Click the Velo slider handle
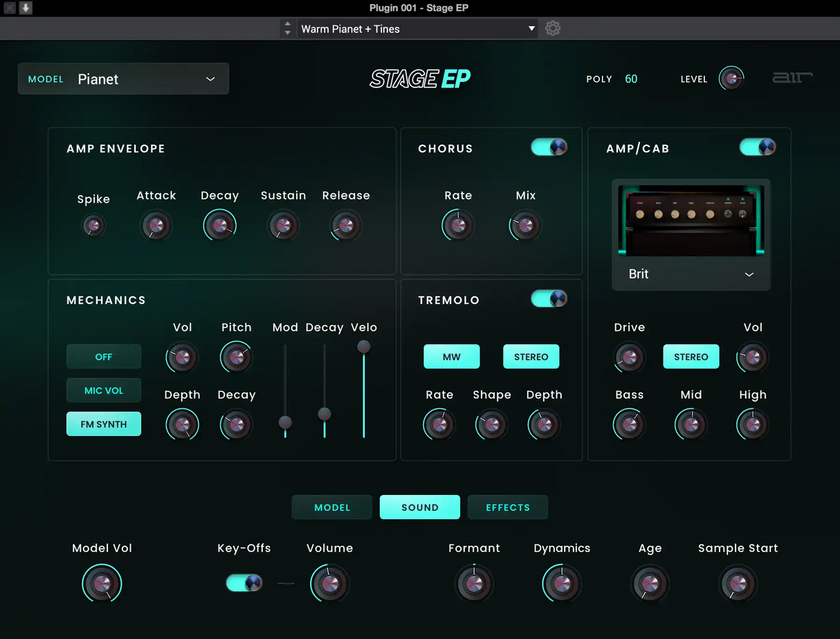840x639 pixels. 363,347
